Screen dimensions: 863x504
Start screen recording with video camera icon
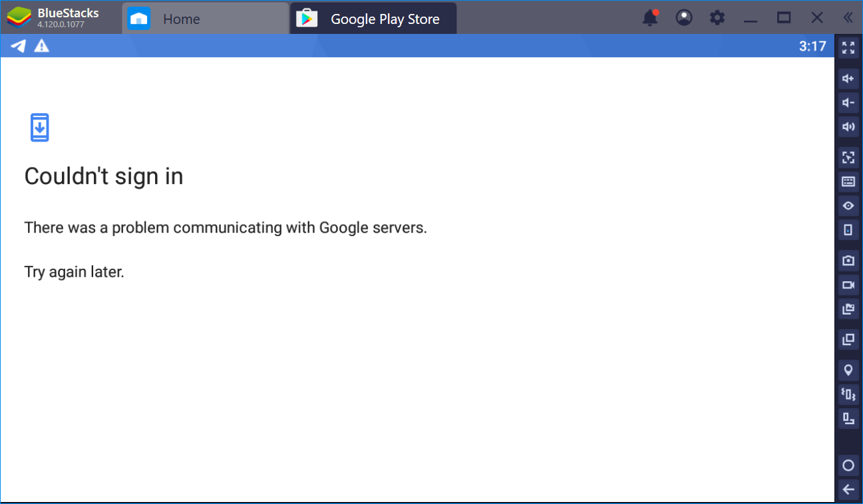coord(848,285)
